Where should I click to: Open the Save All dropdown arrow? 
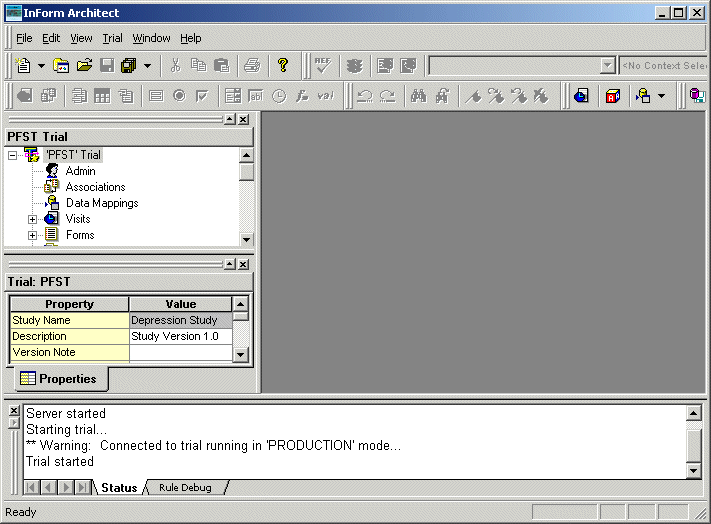[x=147, y=66]
